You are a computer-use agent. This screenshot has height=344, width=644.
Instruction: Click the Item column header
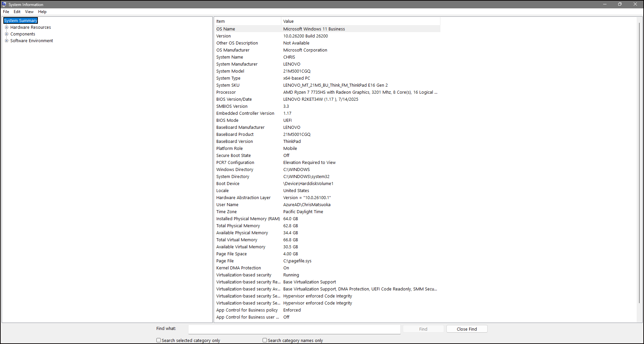point(247,21)
